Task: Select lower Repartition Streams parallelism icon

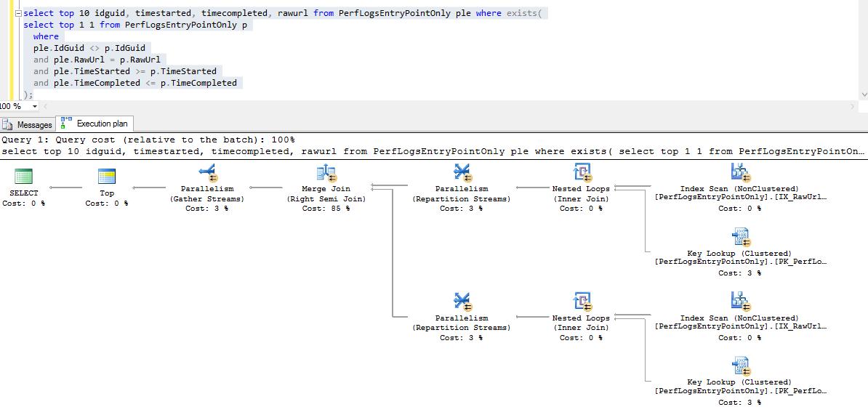Action: coord(462,302)
